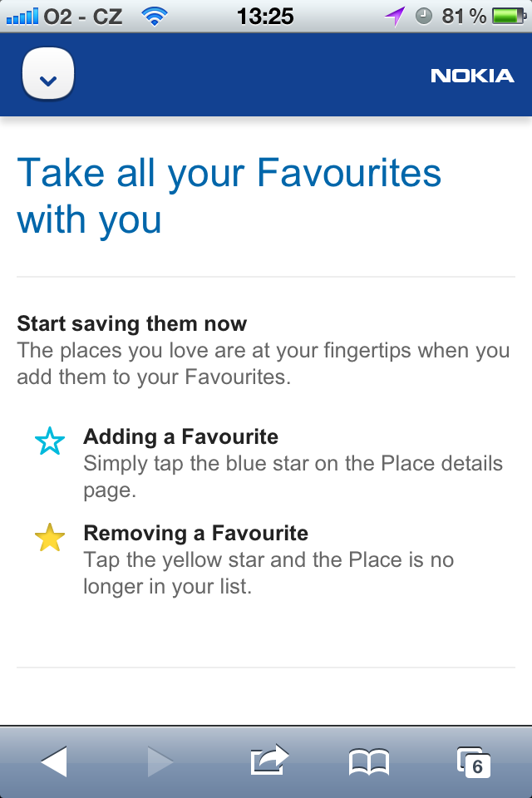Show the six open Safari pages
532x798 pixels.
pyautogui.click(x=474, y=761)
